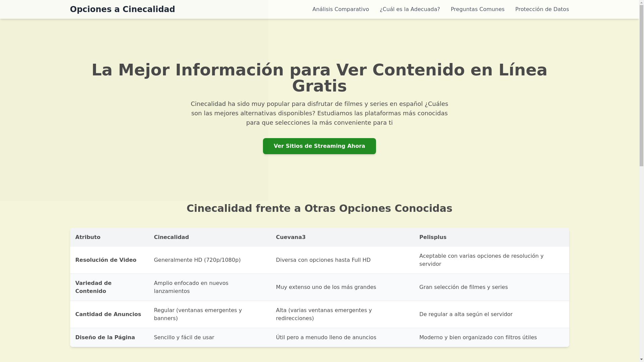Image resolution: width=644 pixels, height=362 pixels.
Task: Click the Cantidad de Anuncios row label
Action: 108,314
